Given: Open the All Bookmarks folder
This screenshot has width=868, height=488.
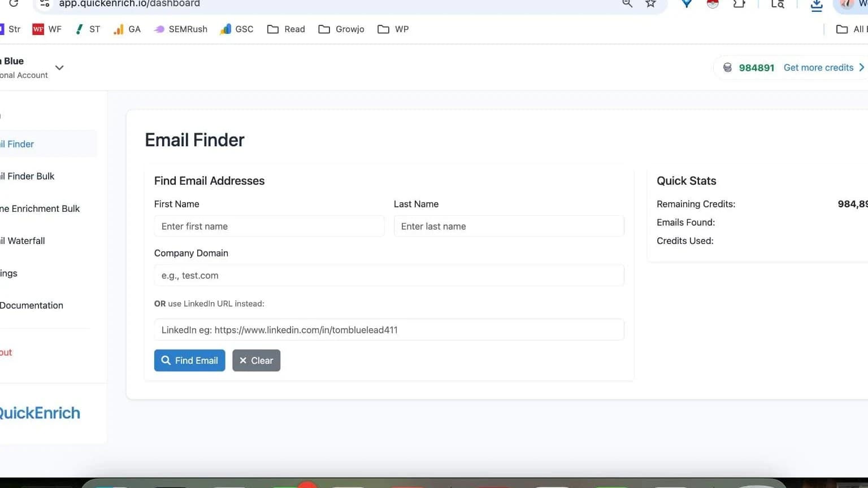Looking at the screenshot, I should coord(852,29).
